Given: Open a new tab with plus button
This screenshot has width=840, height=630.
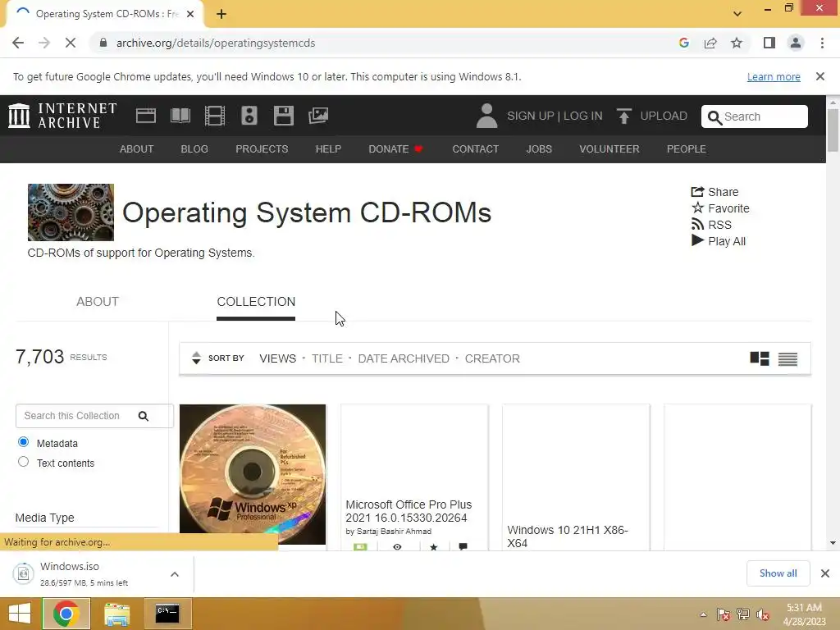Looking at the screenshot, I should 221,14.
